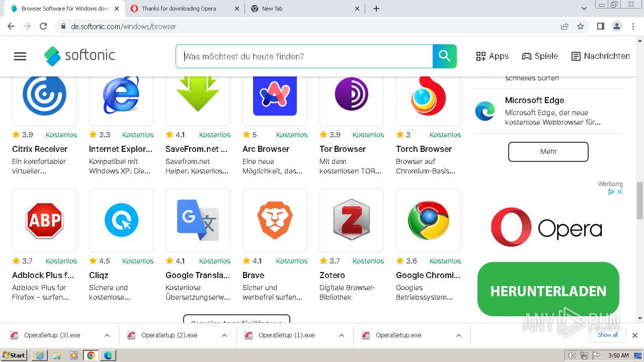Open Windows Media Player from the taskbar
Screen dimensions: 644x362
pos(73,355)
